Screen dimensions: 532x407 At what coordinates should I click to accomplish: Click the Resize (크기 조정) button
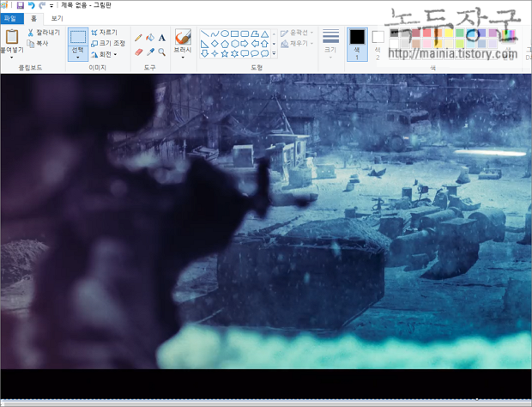108,43
